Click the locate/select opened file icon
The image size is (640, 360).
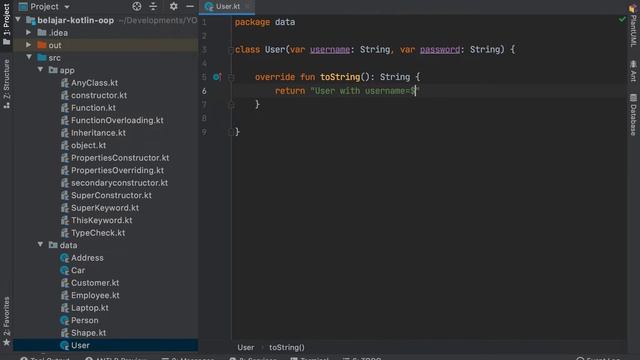137,6
